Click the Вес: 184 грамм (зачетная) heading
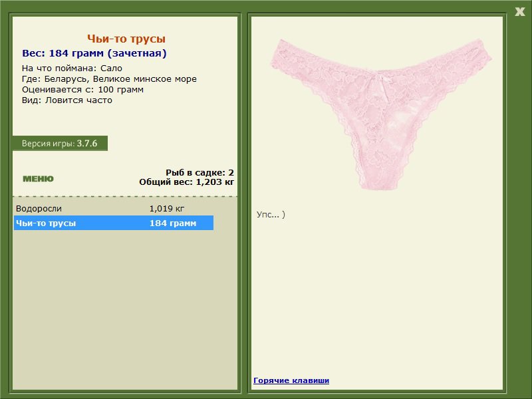 click(x=94, y=53)
